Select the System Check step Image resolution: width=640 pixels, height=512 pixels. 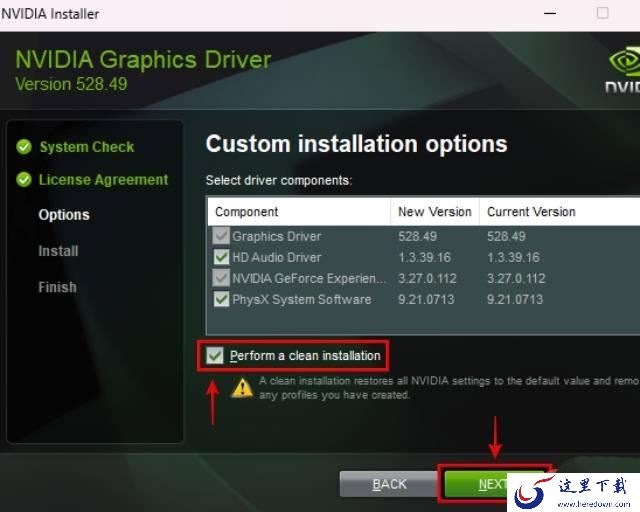point(87,147)
